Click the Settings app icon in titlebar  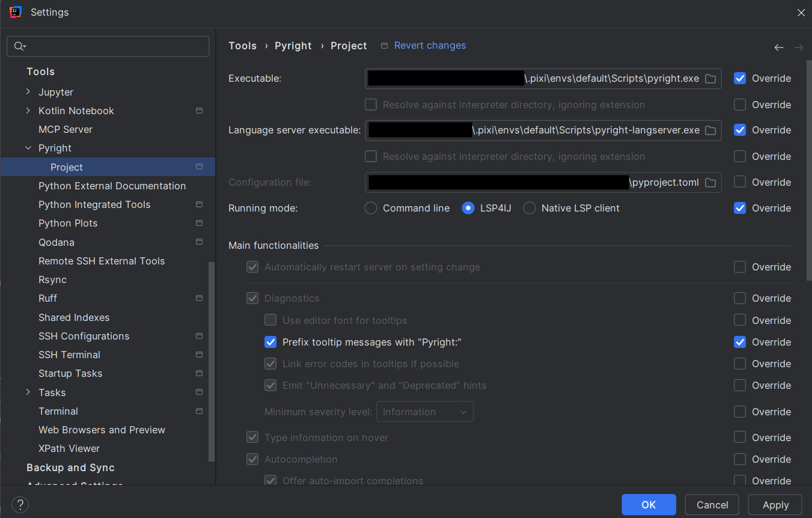coord(15,11)
